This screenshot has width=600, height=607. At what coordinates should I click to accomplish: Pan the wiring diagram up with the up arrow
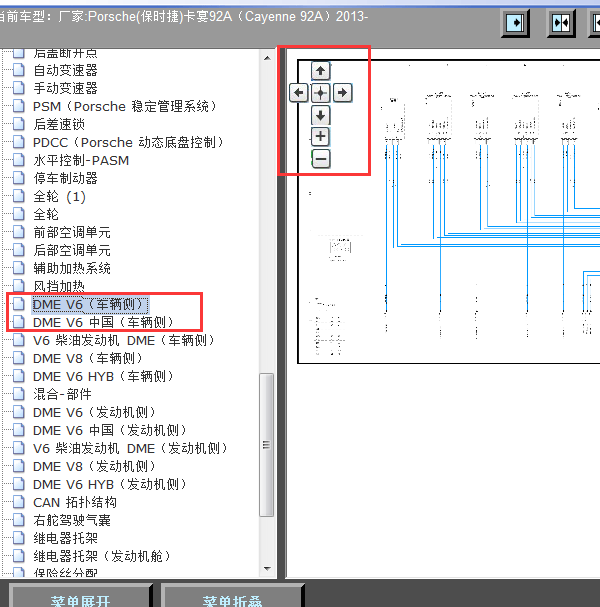(x=320, y=71)
